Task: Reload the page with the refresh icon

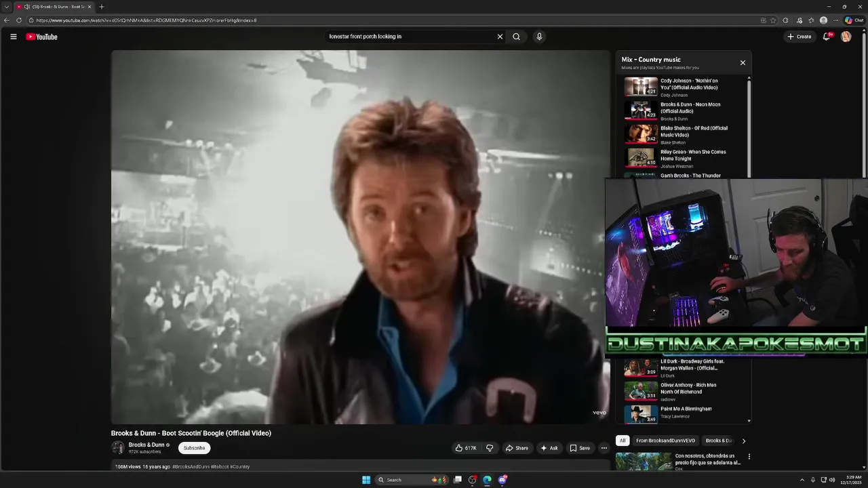Action: click(x=18, y=20)
